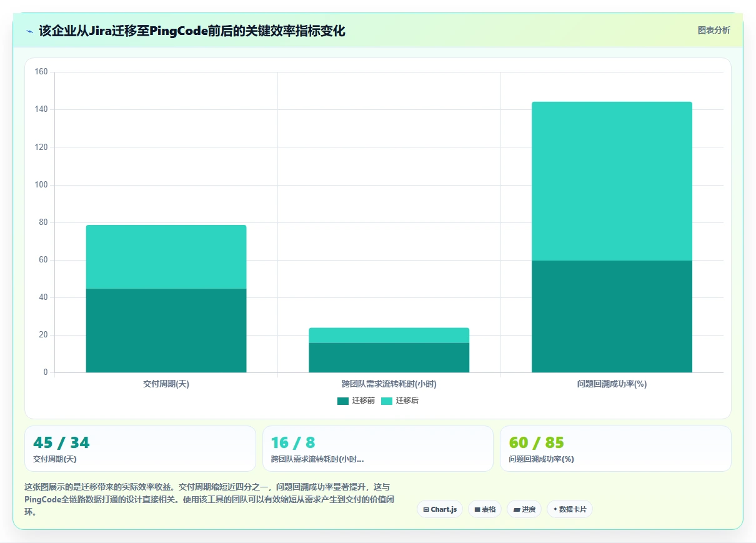
Task: Toggle the 迁移后 legend item
Action: point(400,401)
